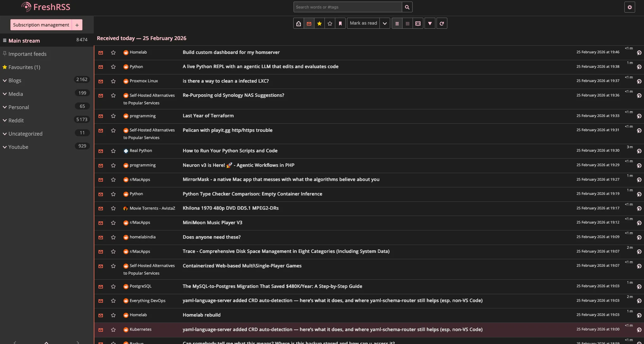Screen dimensions: 644x344
Task: Click the search magnifier button
Action: 407,7
